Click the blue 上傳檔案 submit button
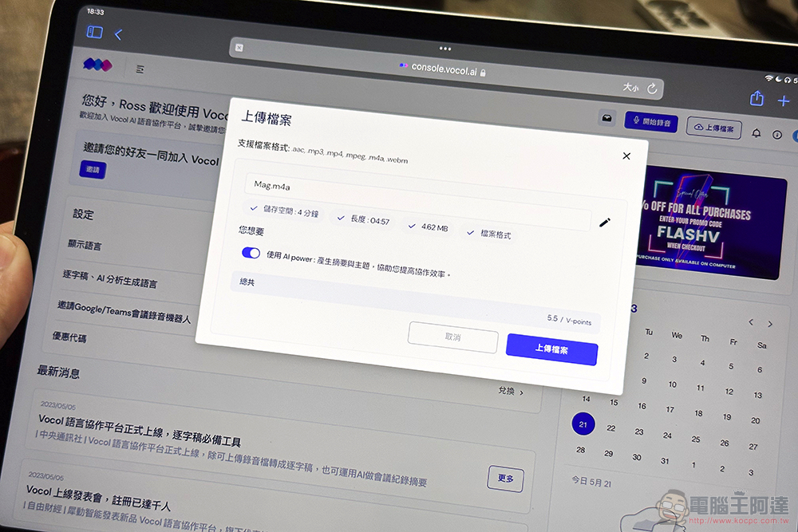The image size is (798, 532). (x=551, y=349)
